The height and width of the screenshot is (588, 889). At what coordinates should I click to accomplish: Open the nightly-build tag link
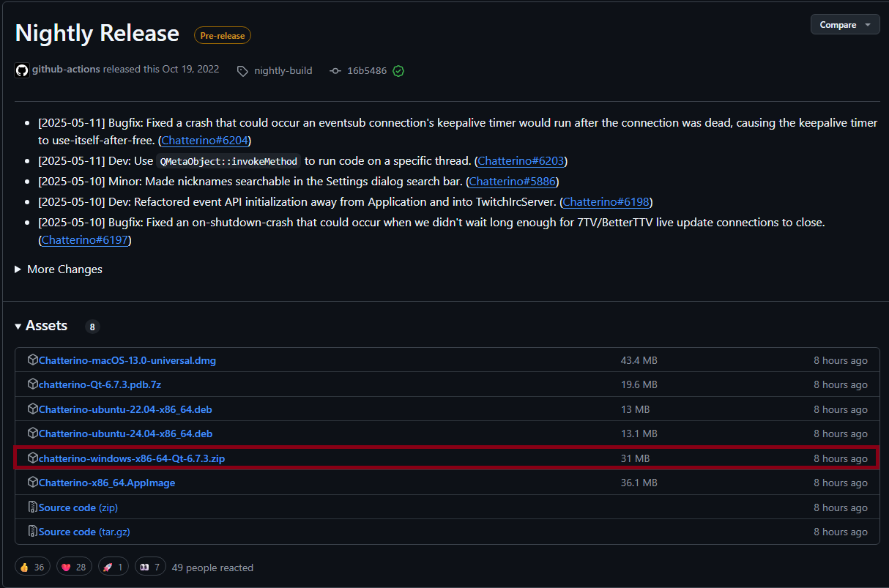tap(283, 71)
